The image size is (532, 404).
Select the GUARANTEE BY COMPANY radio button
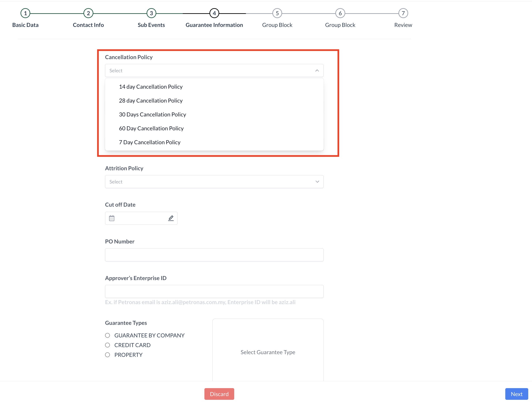108,335
